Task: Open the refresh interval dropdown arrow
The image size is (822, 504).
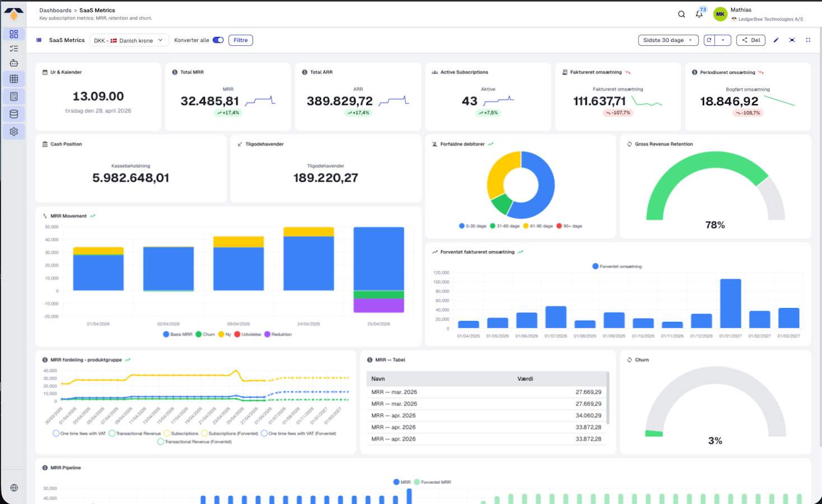Action: point(723,40)
